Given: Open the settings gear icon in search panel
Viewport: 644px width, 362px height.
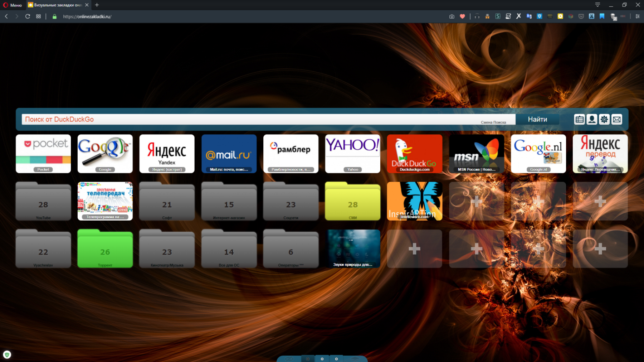Looking at the screenshot, I should coord(604,120).
